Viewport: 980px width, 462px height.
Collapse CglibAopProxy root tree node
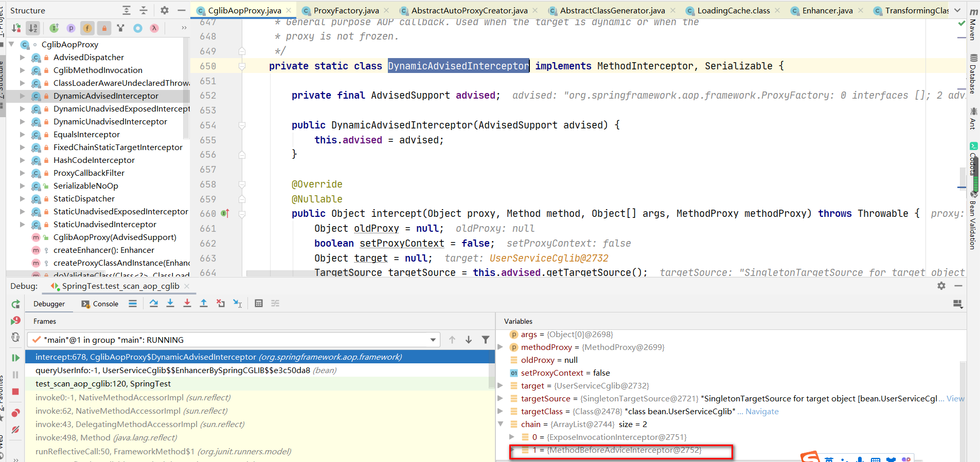click(x=11, y=45)
